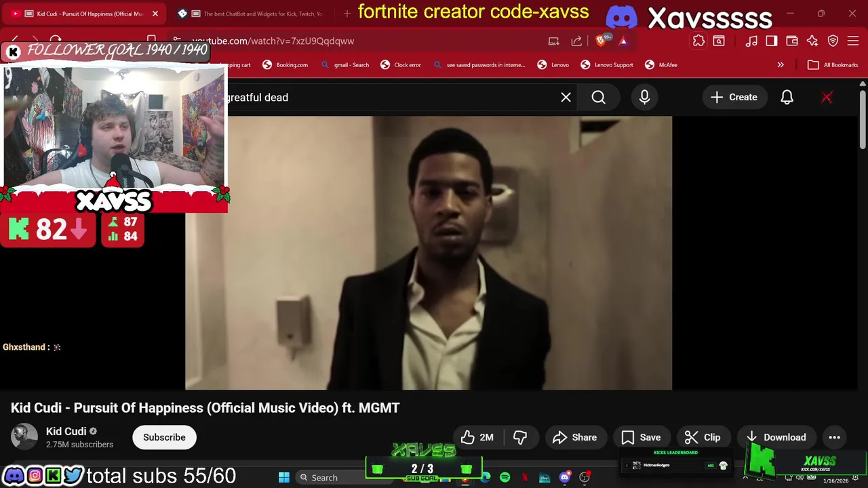Close the Kid Cudi YouTube tab

pyautogui.click(x=155, y=14)
